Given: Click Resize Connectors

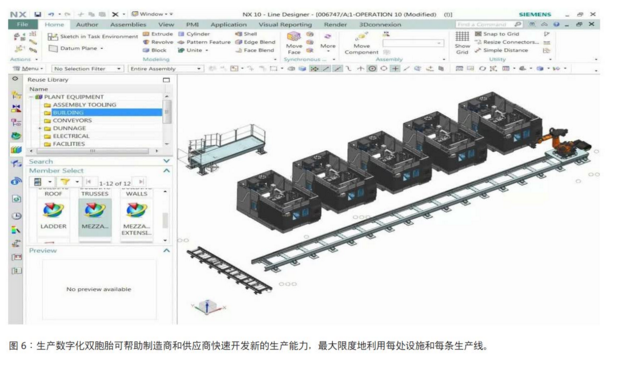Looking at the screenshot, I should click(x=506, y=42).
